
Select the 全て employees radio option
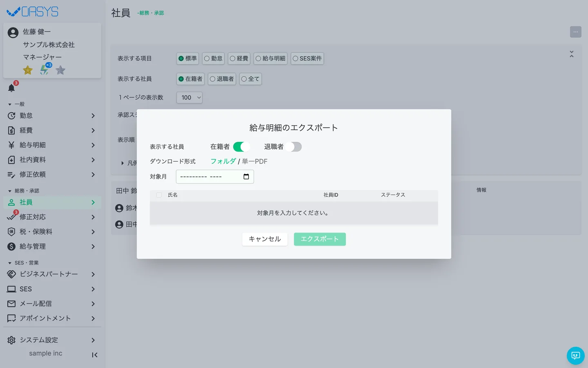250,79
